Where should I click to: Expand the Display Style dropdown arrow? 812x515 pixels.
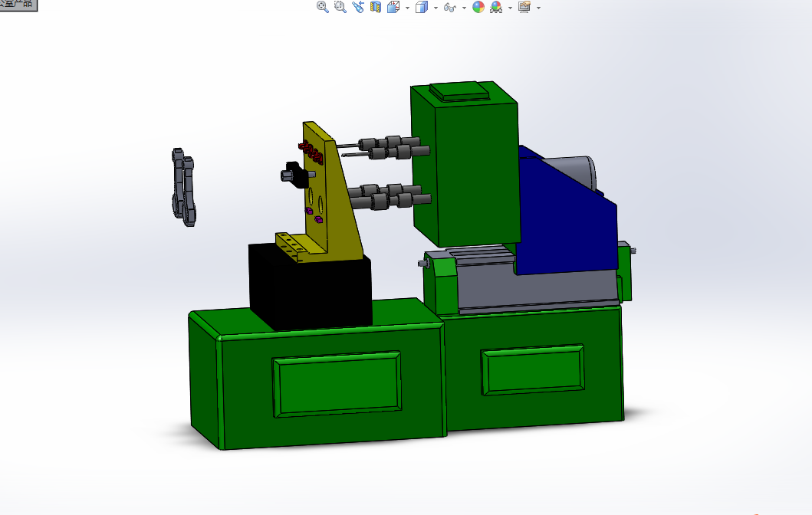coord(436,8)
